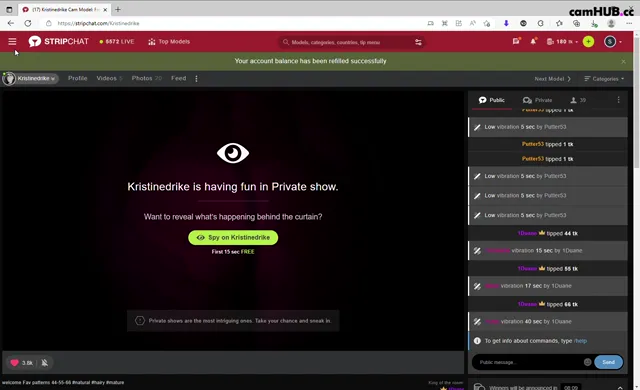Open browser settings and more menu
640x390 pixels.
click(629, 23)
